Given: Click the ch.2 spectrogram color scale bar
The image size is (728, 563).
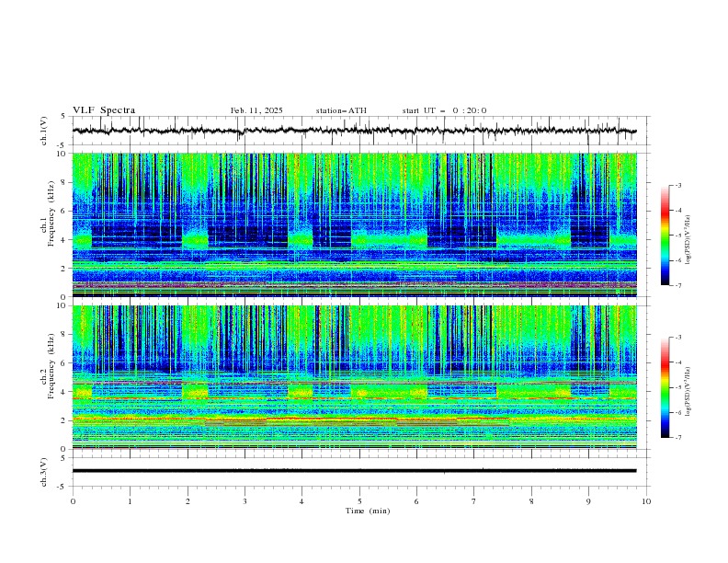Looking at the screenshot, I should pyautogui.click(x=665, y=387).
